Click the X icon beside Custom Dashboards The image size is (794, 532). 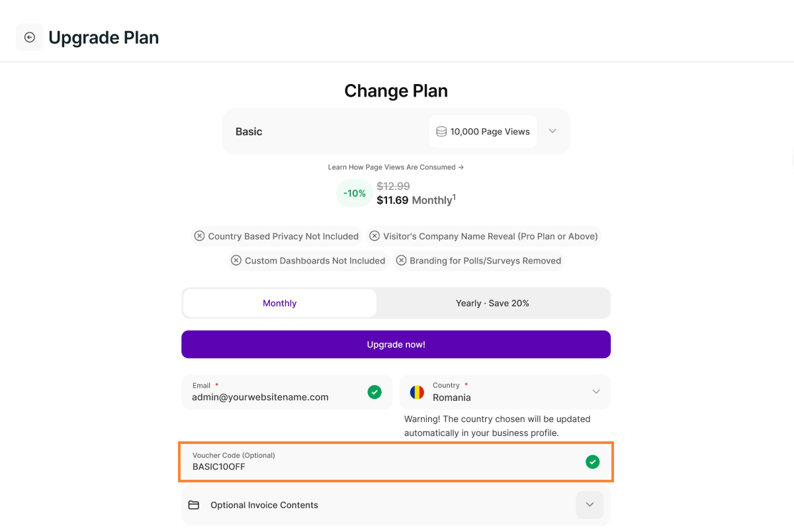[236, 261]
